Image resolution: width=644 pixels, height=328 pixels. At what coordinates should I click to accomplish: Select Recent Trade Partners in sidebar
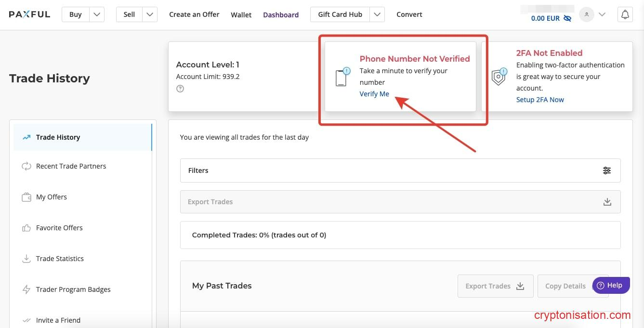click(x=71, y=166)
